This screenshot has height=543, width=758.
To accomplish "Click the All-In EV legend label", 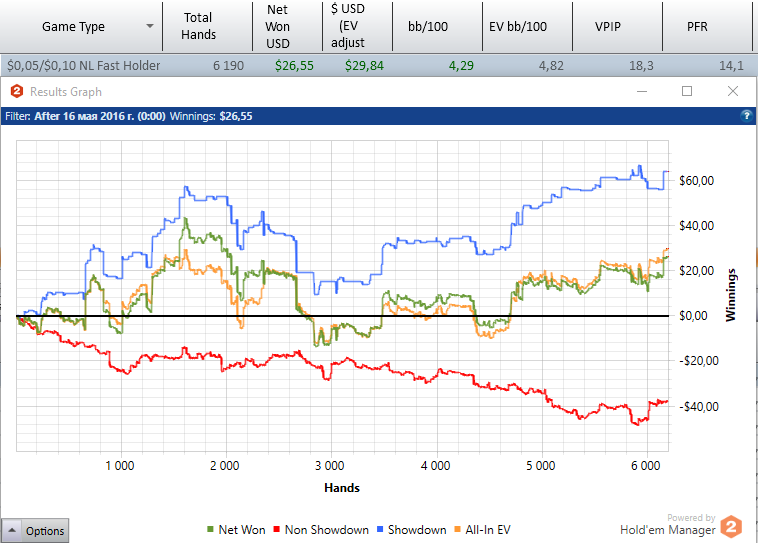I will pos(488,530).
